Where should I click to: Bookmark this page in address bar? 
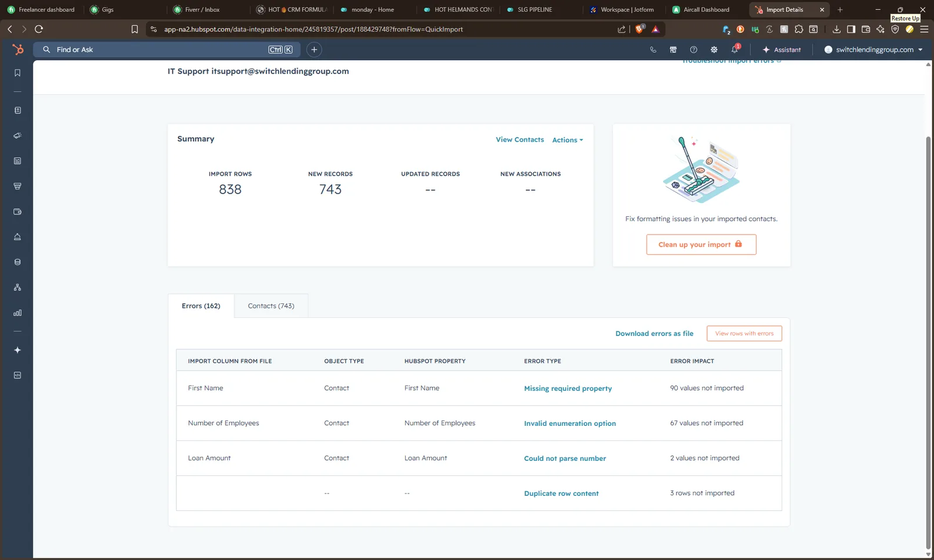134,29
